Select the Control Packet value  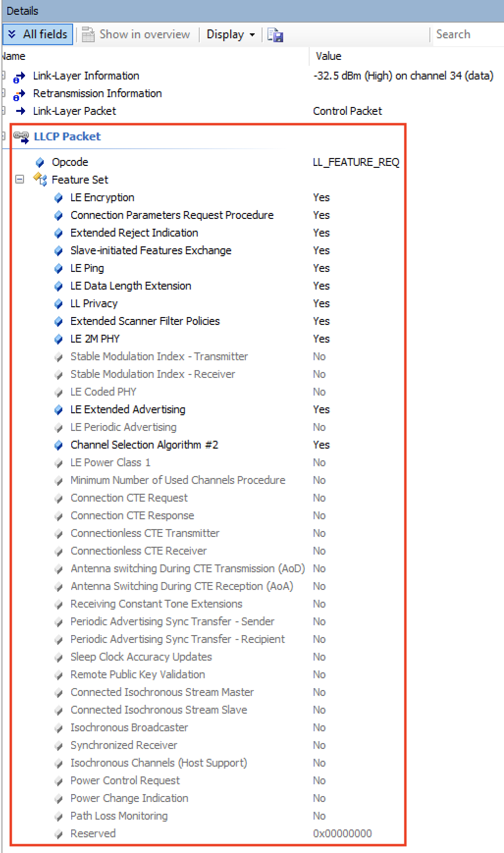pyautogui.click(x=347, y=111)
